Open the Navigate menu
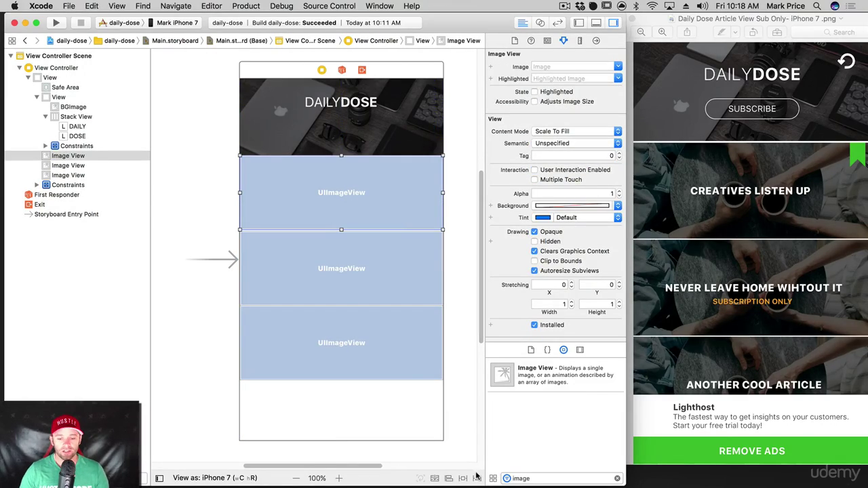The width and height of the screenshot is (868, 488). click(x=176, y=6)
